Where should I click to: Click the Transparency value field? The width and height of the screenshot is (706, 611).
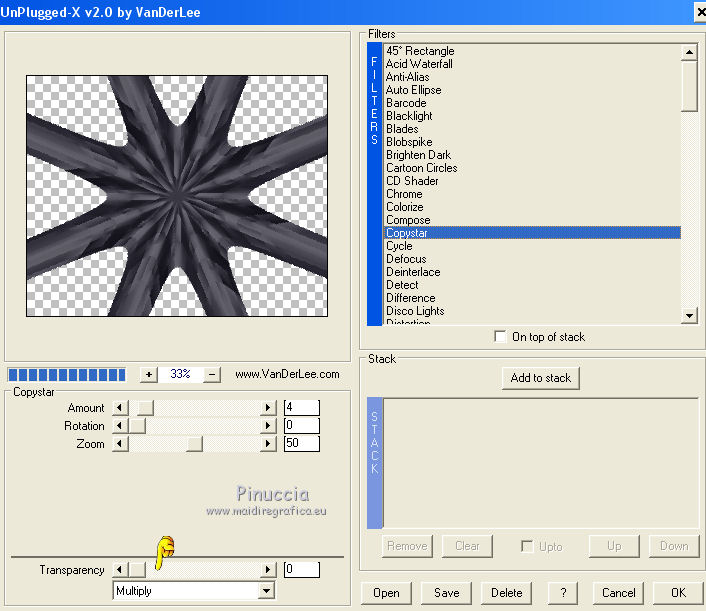pyautogui.click(x=302, y=570)
